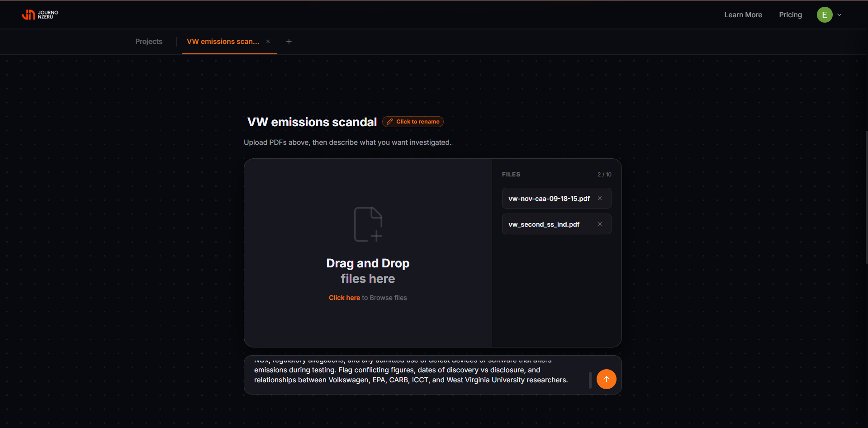The height and width of the screenshot is (428, 868).
Task: Expand the account dropdown chevron
Action: point(840,15)
